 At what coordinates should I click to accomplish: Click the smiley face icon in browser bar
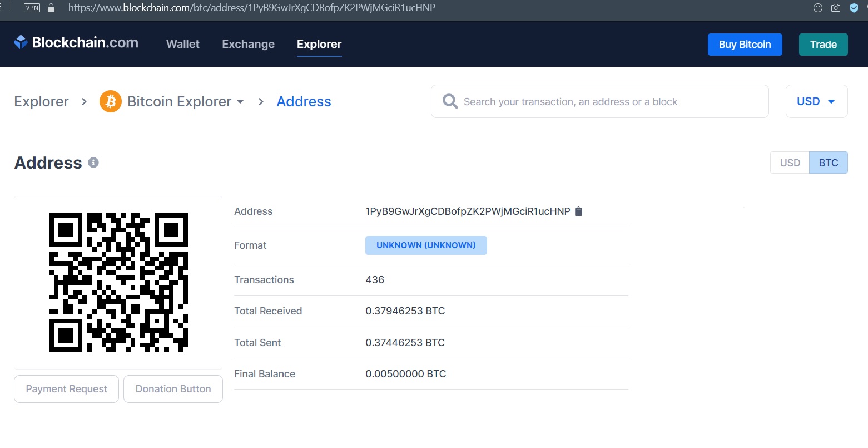click(x=817, y=8)
